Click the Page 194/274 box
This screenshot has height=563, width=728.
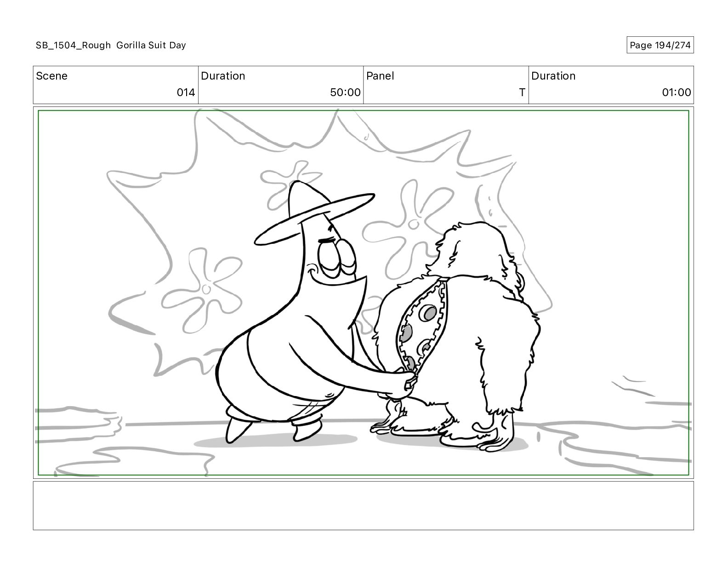(660, 45)
